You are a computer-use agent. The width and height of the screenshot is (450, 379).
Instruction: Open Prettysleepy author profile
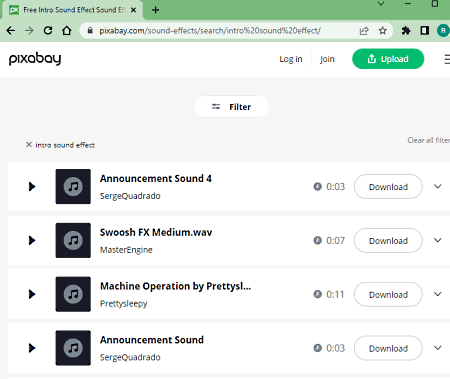coord(124,304)
